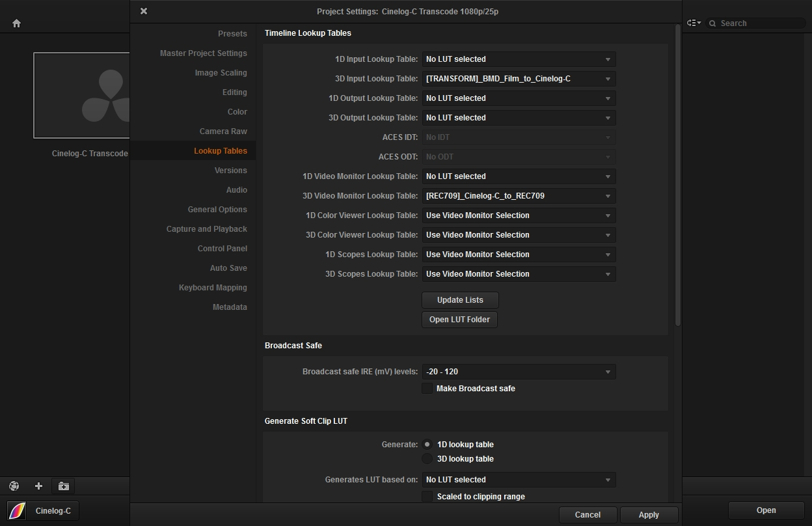The height and width of the screenshot is (526, 812).
Task: Click the search magnifier icon
Action: [713, 23]
